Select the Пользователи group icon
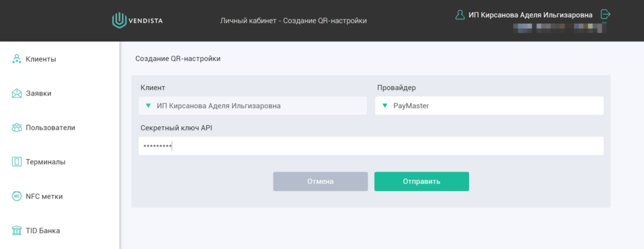 click(x=16, y=128)
